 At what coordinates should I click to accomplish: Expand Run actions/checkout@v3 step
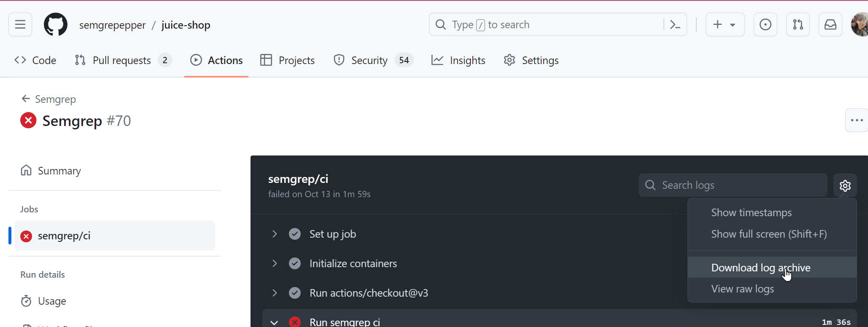pyautogui.click(x=275, y=293)
